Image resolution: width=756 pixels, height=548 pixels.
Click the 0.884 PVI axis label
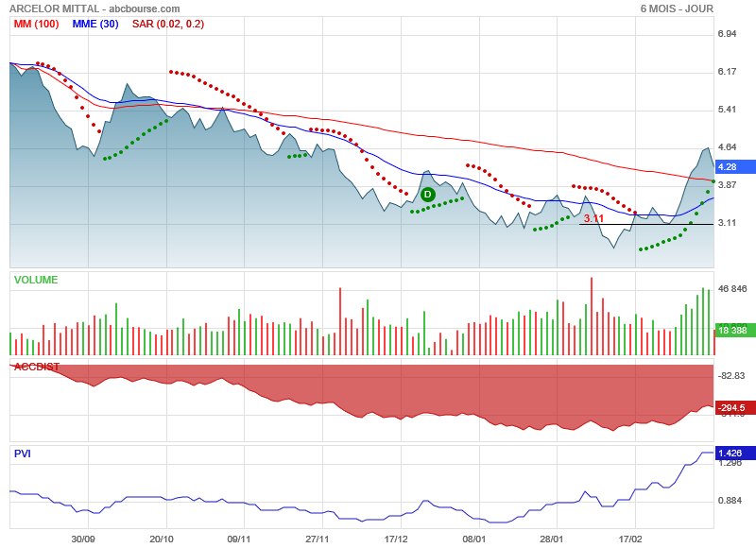click(x=730, y=501)
